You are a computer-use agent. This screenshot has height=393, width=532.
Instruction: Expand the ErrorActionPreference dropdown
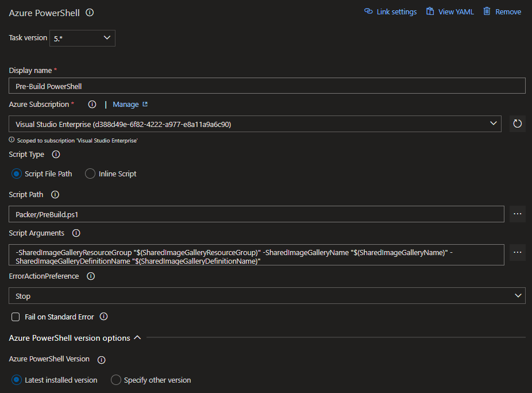click(267, 296)
